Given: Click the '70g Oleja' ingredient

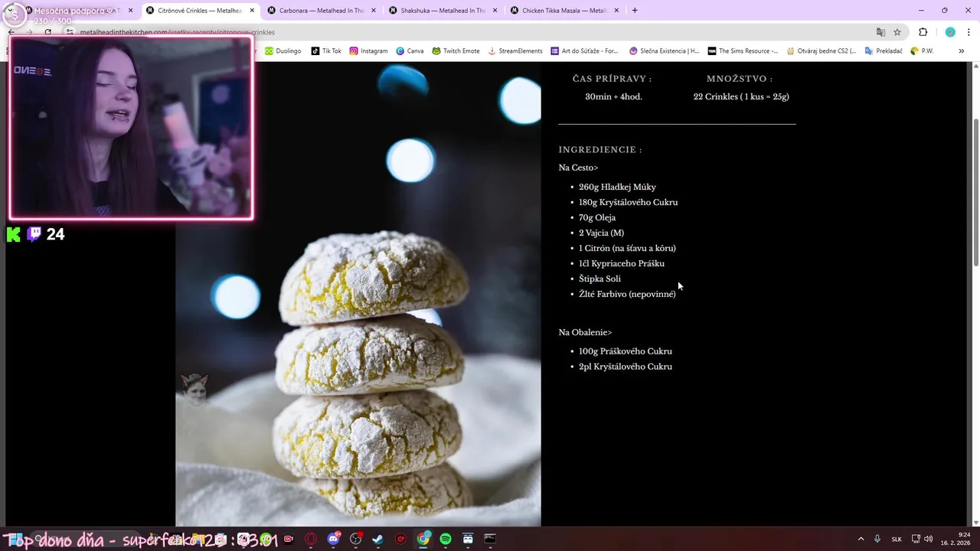Looking at the screenshot, I should point(597,217).
